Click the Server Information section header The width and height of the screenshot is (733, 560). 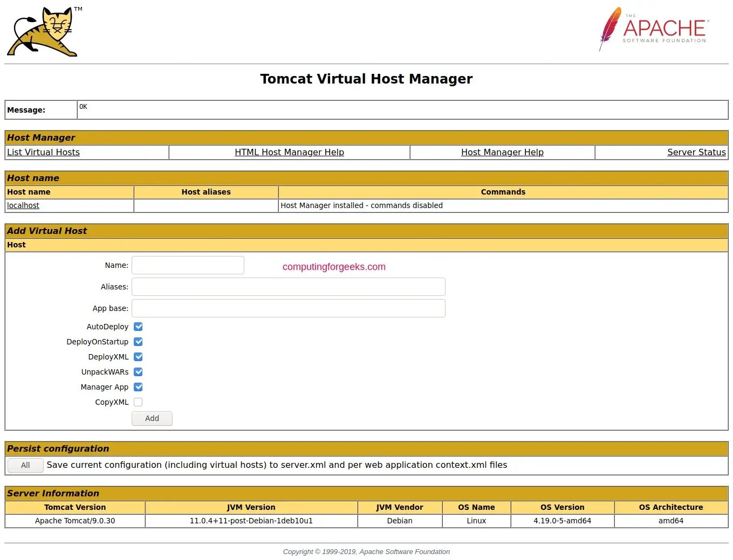[366, 493]
